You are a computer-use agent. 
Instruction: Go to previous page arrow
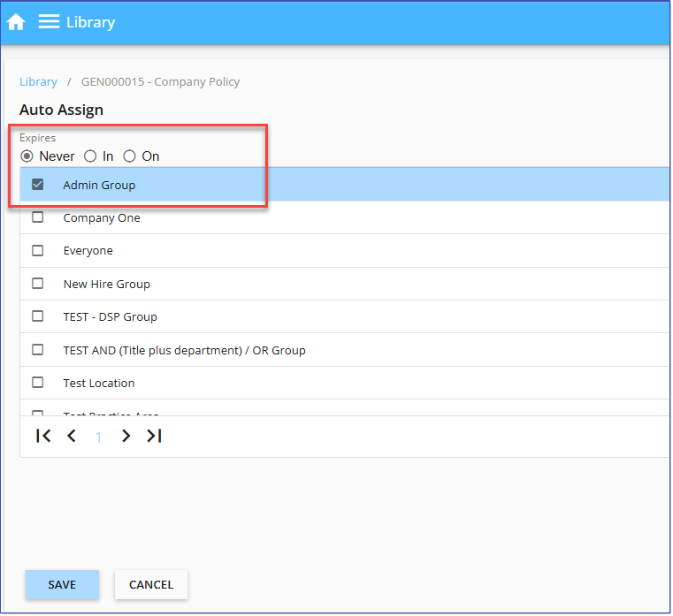click(x=72, y=436)
